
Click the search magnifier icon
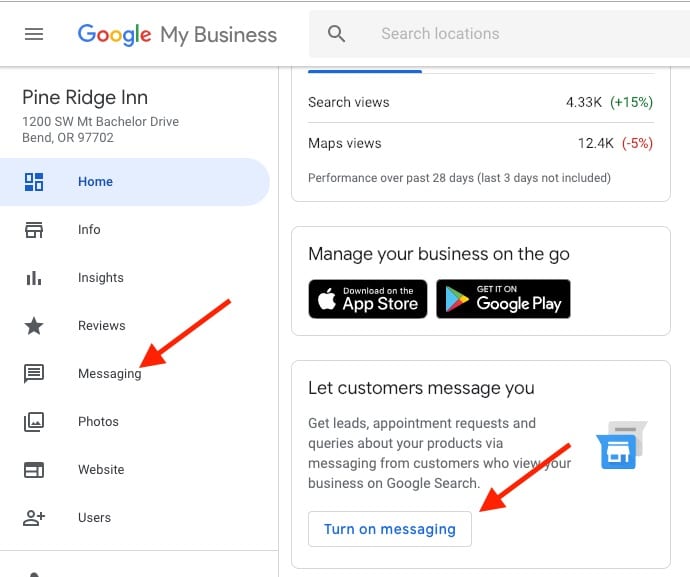pyautogui.click(x=336, y=33)
